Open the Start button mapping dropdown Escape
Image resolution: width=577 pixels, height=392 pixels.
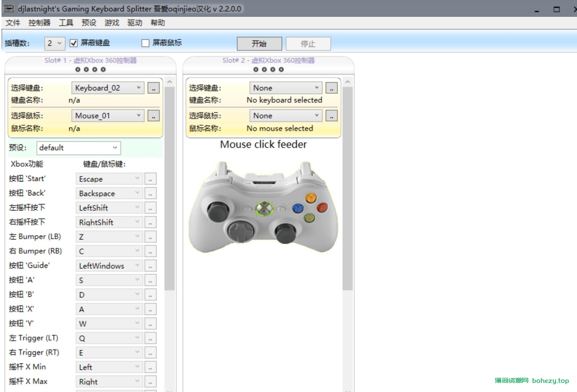tap(109, 179)
